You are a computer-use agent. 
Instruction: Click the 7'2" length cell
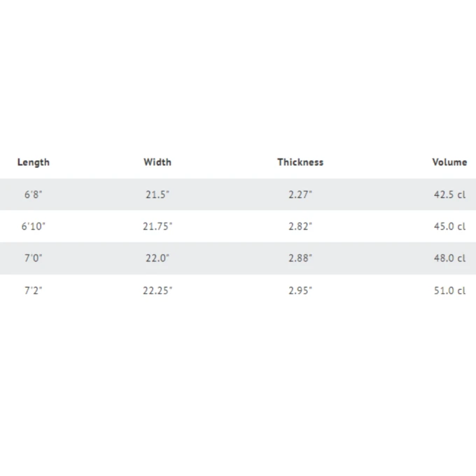point(34,290)
